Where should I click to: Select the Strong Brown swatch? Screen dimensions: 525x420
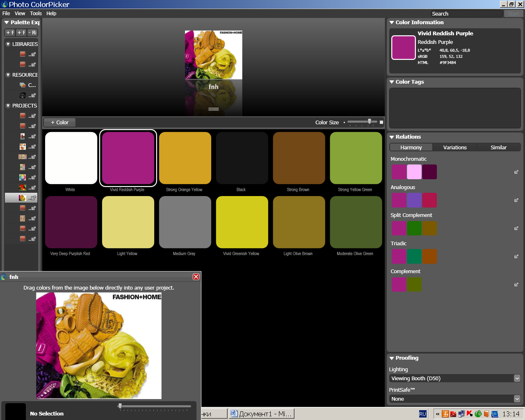point(299,158)
